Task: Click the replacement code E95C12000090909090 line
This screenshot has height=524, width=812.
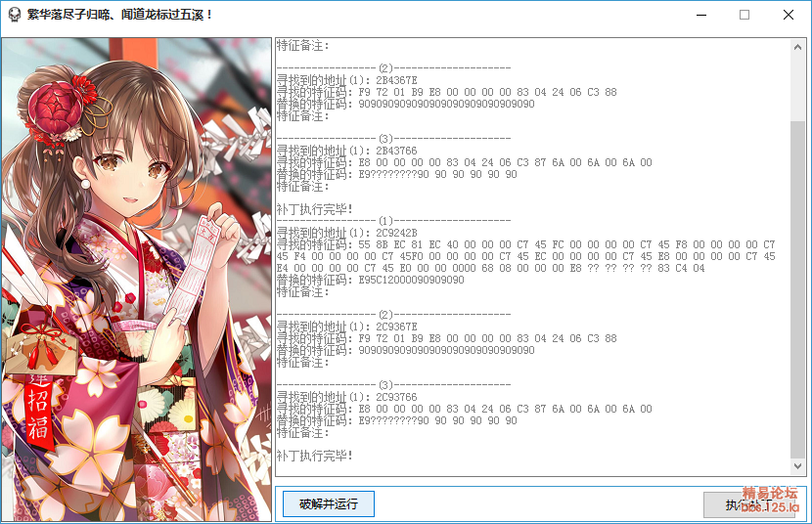Action: coord(370,280)
